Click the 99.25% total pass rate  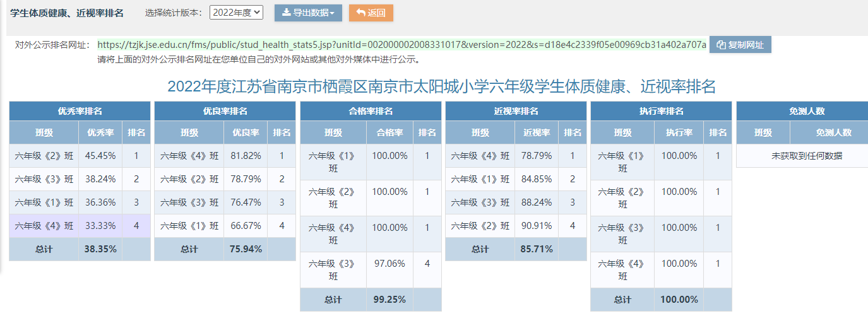tap(389, 300)
